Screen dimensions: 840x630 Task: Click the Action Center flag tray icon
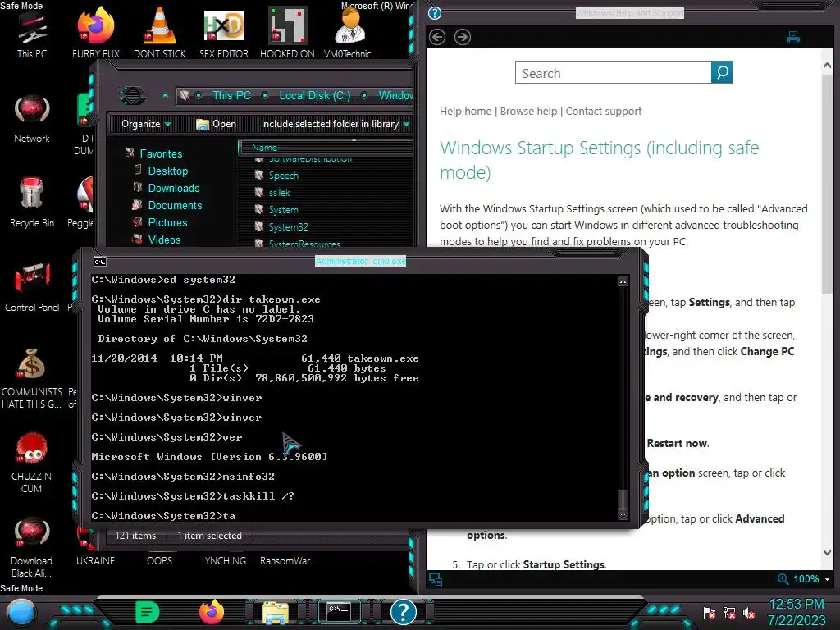point(709,612)
